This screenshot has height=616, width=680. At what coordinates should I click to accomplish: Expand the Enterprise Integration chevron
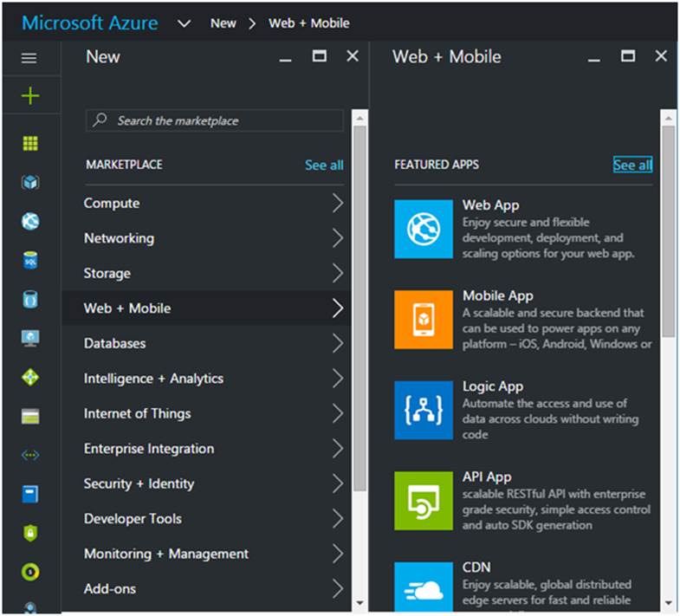(x=338, y=449)
